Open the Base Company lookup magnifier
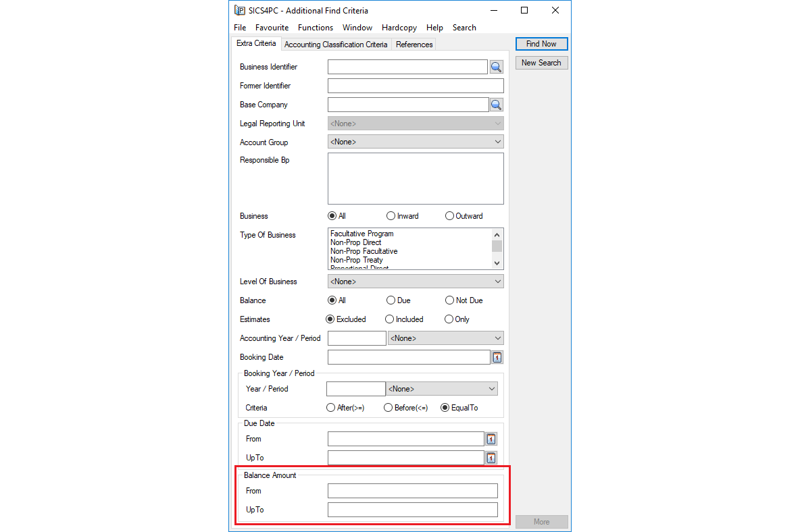 497,105
